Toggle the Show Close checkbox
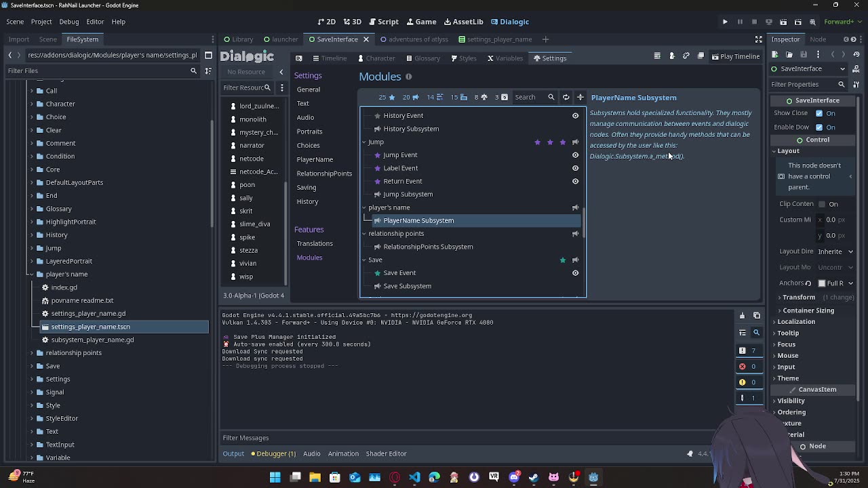This screenshot has height=488, width=868. [819, 113]
